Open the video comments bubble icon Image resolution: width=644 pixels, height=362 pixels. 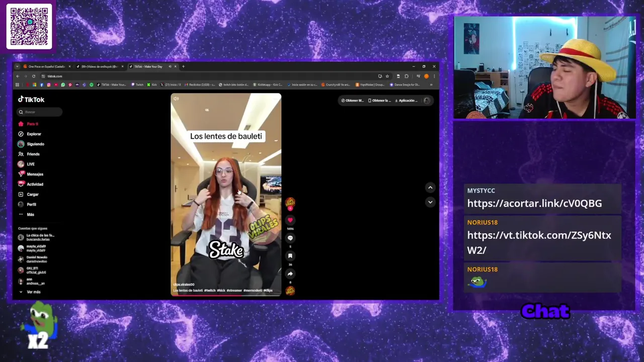tap(290, 238)
